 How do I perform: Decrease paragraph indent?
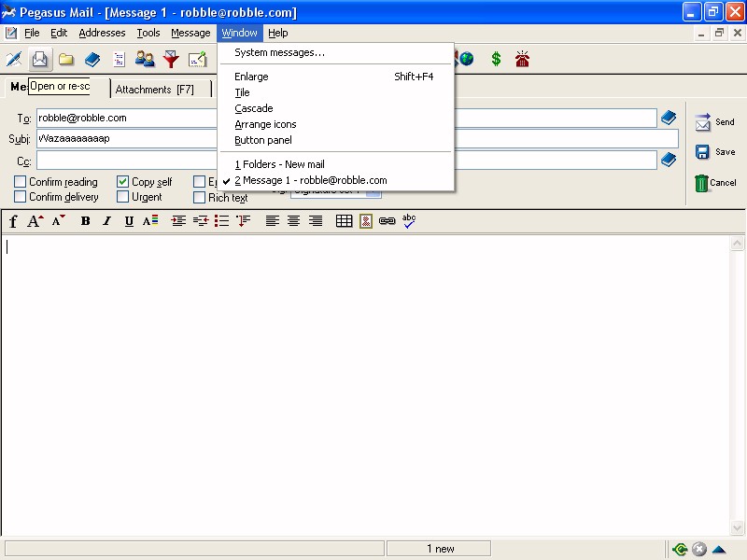click(x=201, y=221)
